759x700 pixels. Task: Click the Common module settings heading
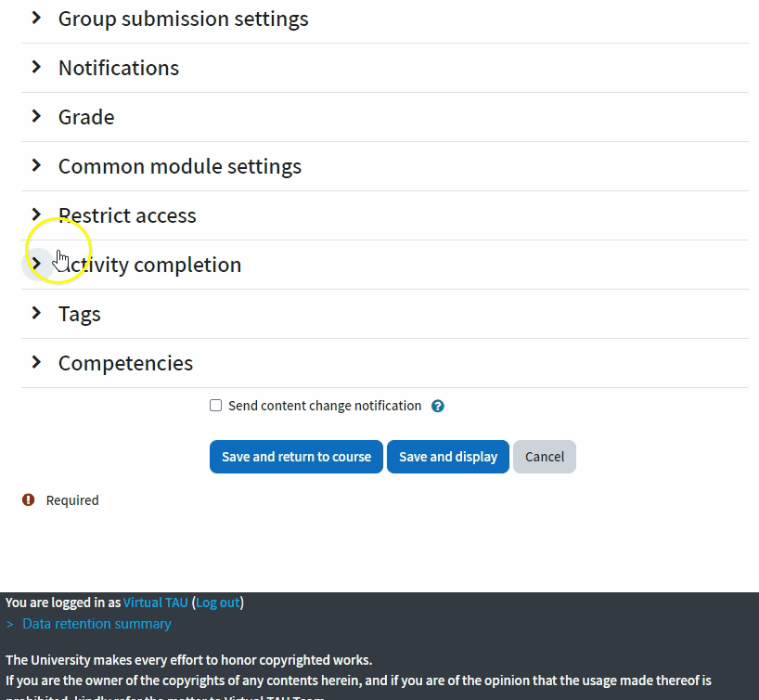pyautogui.click(x=180, y=166)
